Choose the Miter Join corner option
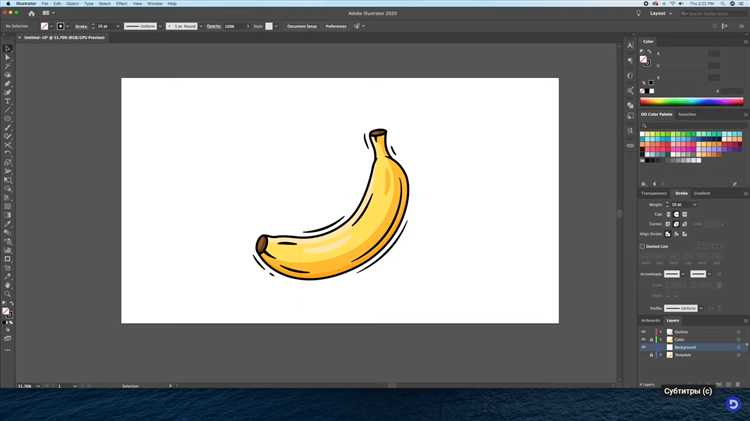 (x=668, y=224)
